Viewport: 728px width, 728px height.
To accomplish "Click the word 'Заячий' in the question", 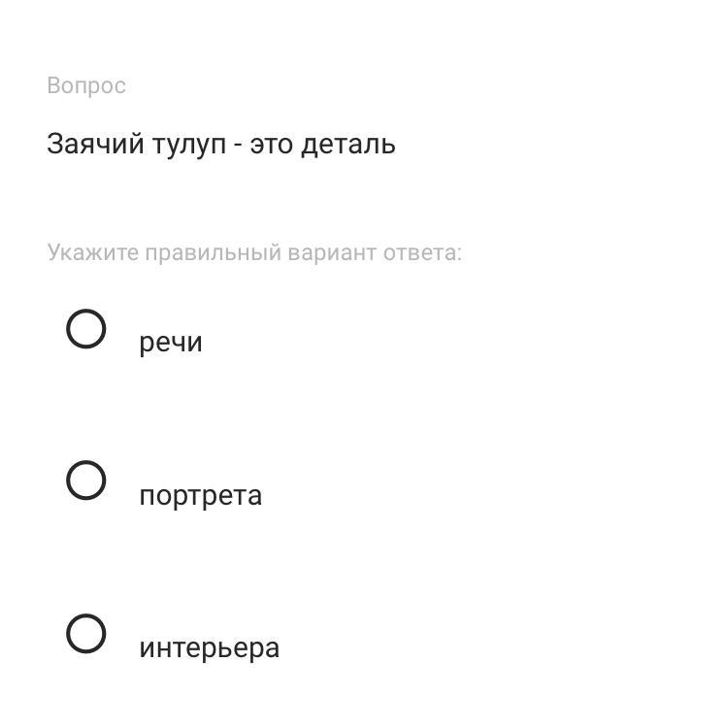I will click(94, 145).
